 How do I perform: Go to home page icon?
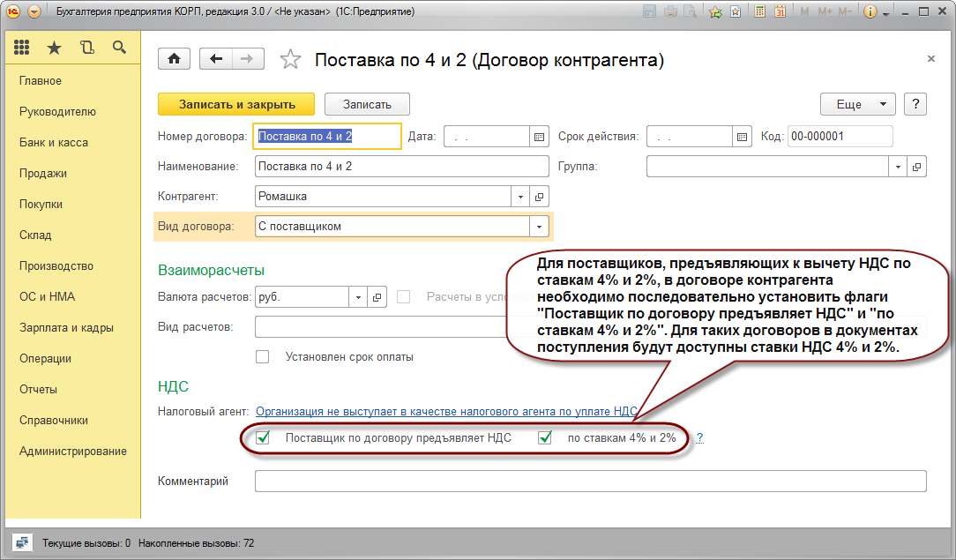(x=175, y=59)
